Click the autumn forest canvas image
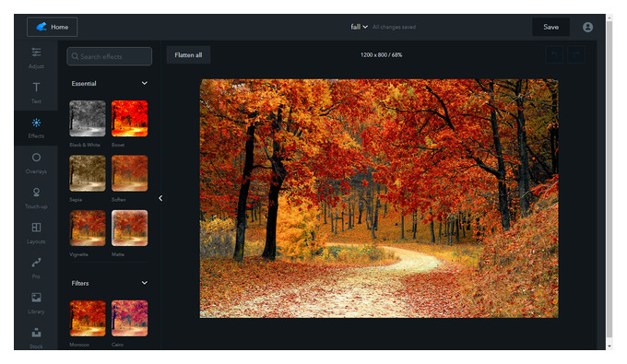The width and height of the screenshot is (627, 364). tap(379, 198)
